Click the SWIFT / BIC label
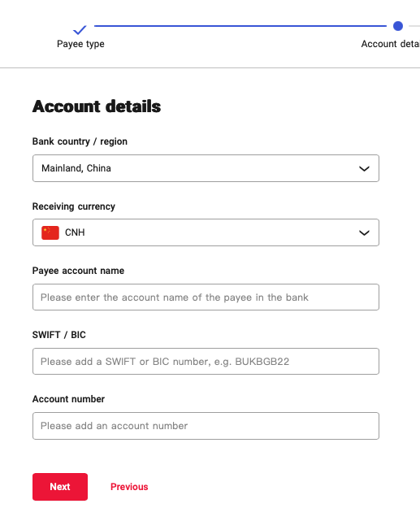 59,335
